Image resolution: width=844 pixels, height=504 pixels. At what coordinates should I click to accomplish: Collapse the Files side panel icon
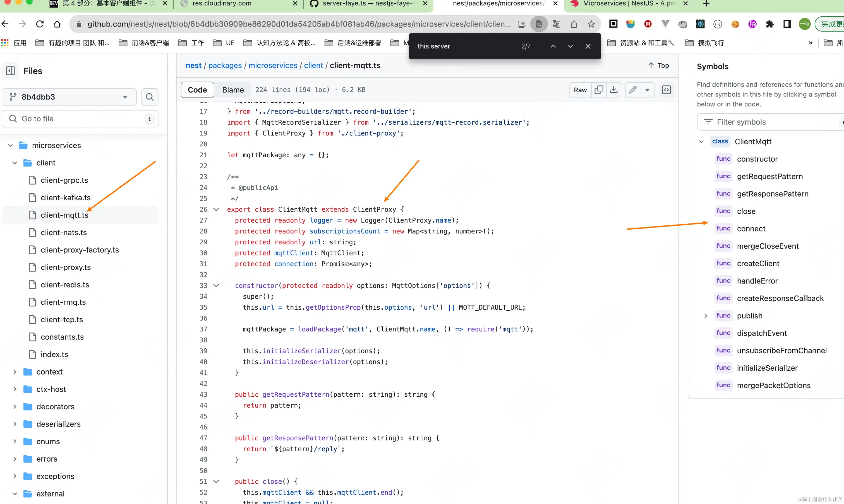[x=11, y=71]
